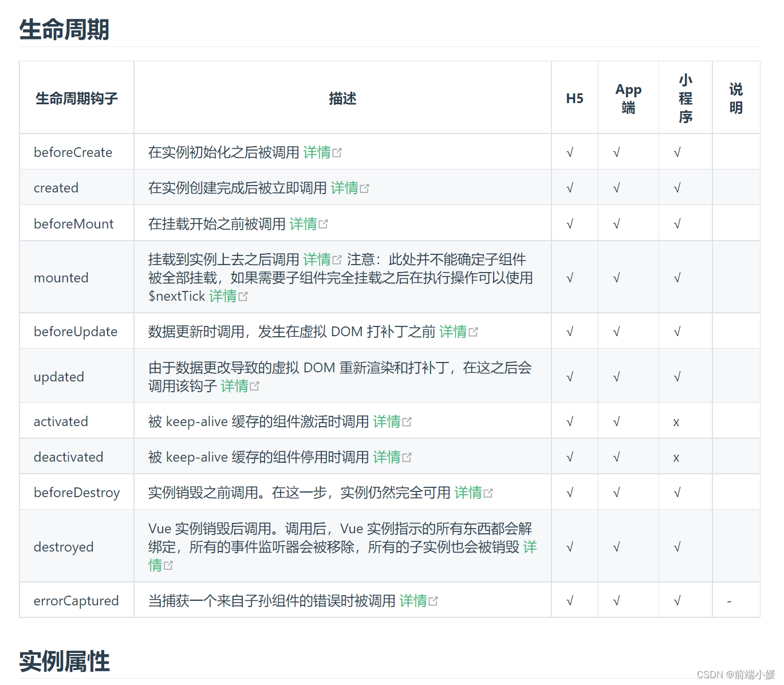Click external-link icon in deactivated row
This screenshot has width=784, height=685.
point(407,458)
